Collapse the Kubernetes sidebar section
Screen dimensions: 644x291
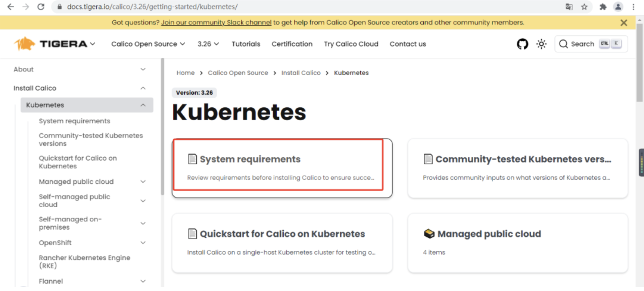143,105
